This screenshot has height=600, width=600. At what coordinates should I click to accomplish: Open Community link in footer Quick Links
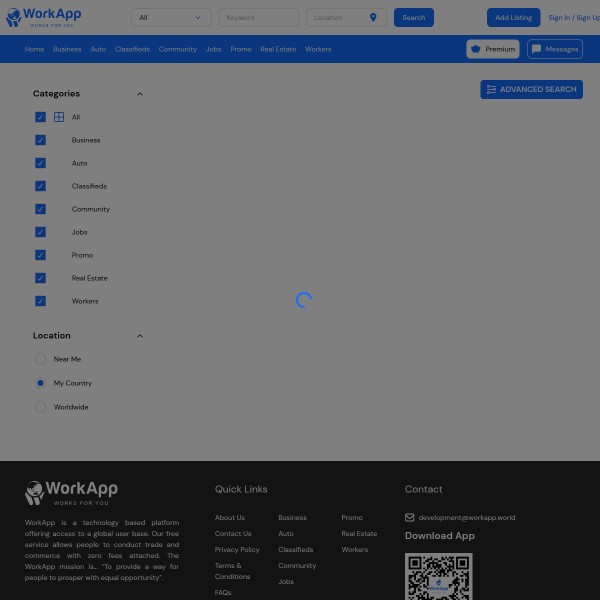point(297,566)
